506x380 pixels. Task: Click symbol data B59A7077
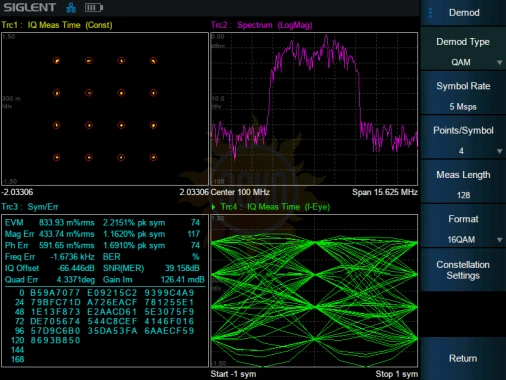(x=55, y=293)
